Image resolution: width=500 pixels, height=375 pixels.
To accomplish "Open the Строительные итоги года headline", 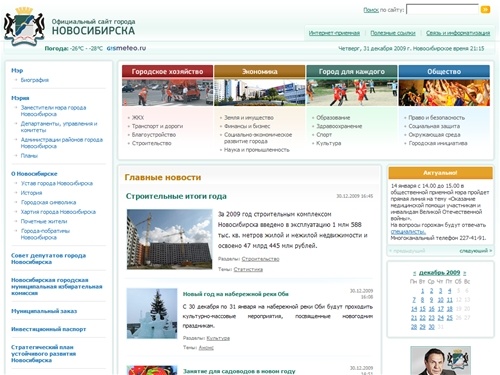I will (x=176, y=196).
